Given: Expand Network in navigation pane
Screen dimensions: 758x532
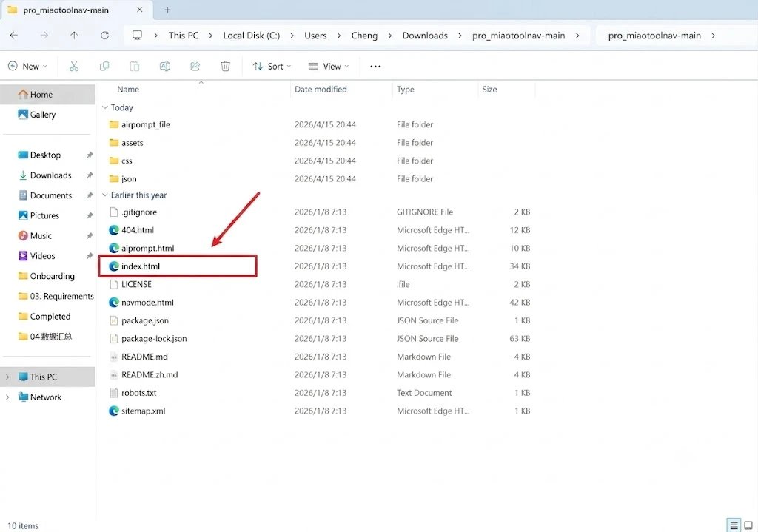Looking at the screenshot, I should [x=7, y=397].
